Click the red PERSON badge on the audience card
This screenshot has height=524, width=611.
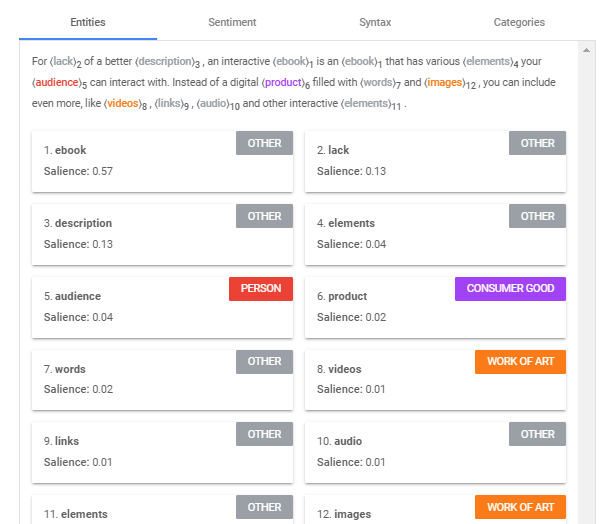click(x=260, y=289)
